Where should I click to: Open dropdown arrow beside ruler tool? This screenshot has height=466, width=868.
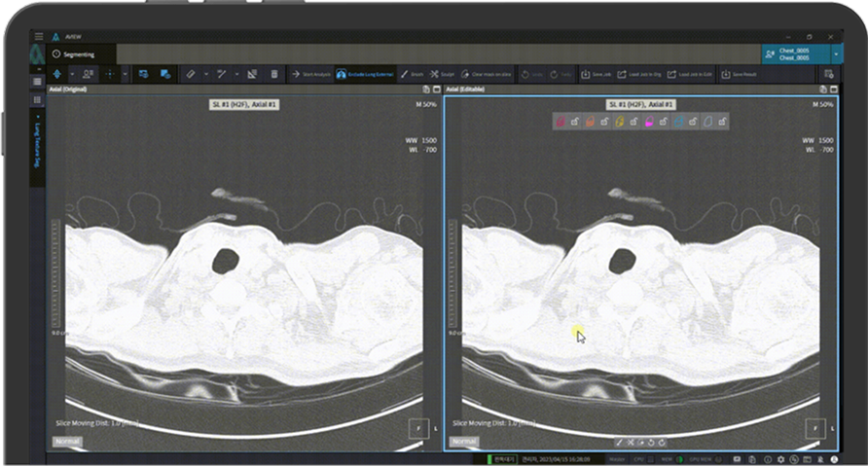(x=205, y=74)
